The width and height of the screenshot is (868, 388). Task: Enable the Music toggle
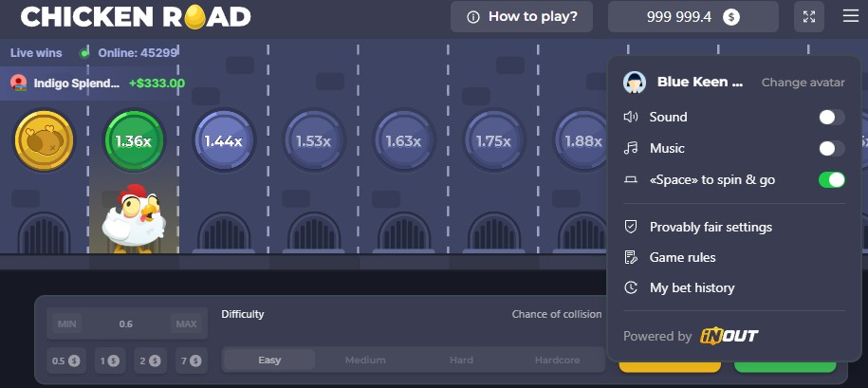coord(831,148)
